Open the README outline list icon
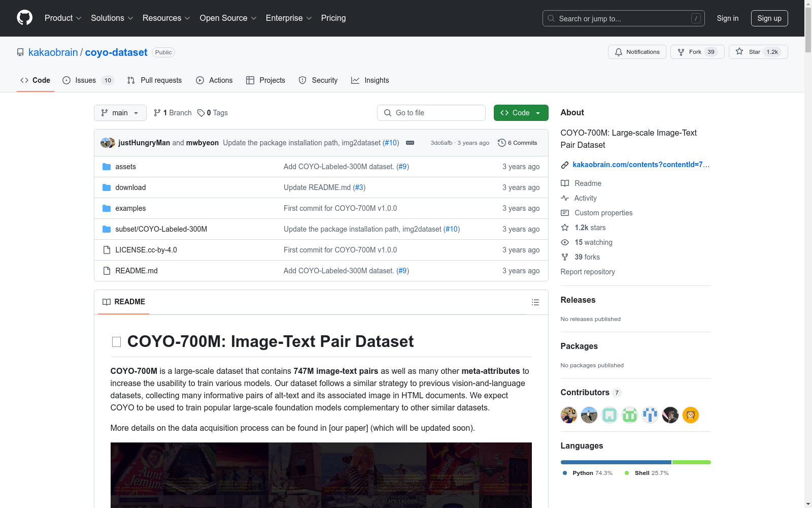Screen dimensions: 812x508 pyautogui.click(x=535, y=302)
